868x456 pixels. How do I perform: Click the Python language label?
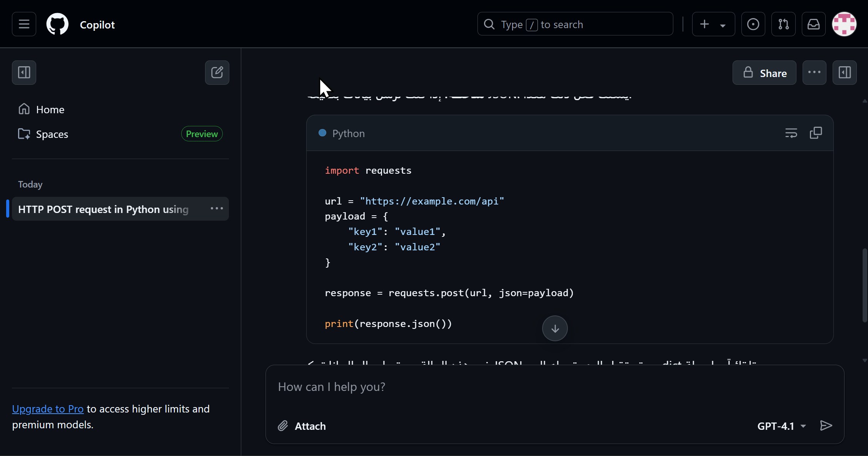pos(348,133)
